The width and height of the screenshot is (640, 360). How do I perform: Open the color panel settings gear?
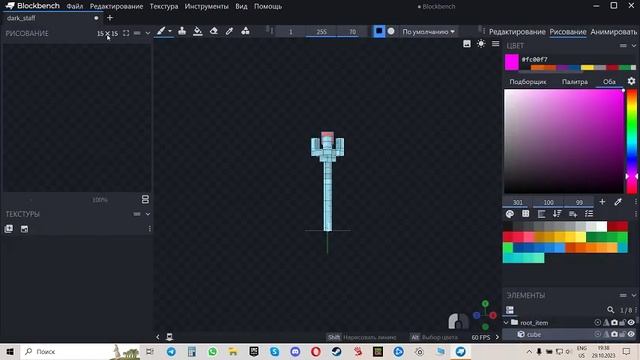631,81
